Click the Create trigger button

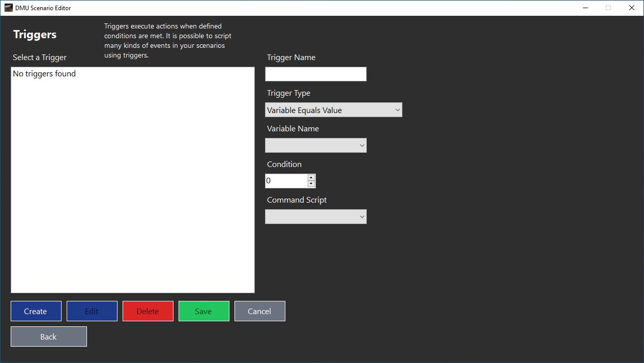[36, 311]
